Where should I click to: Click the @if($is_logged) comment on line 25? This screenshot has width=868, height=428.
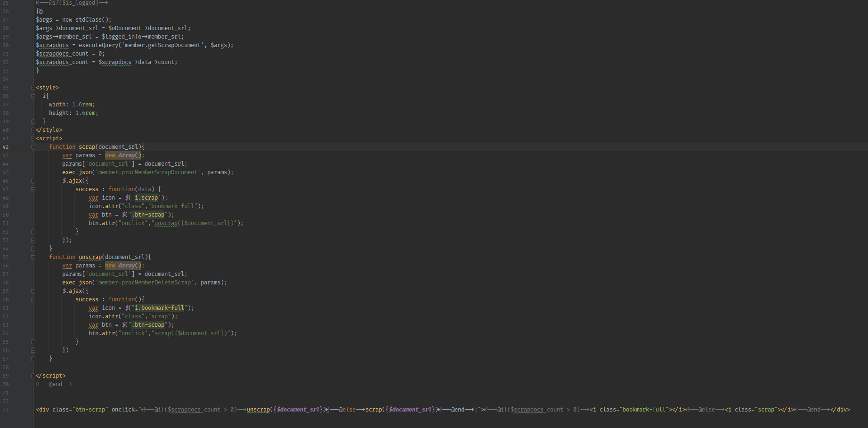pyautogui.click(x=72, y=3)
